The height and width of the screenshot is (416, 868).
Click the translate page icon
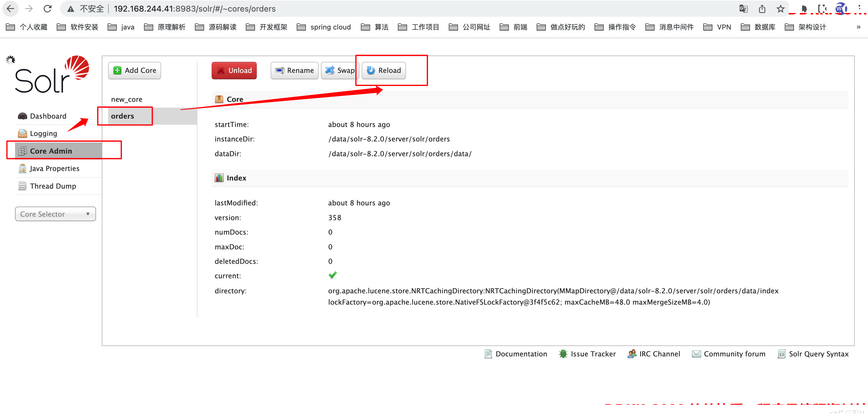click(x=743, y=9)
